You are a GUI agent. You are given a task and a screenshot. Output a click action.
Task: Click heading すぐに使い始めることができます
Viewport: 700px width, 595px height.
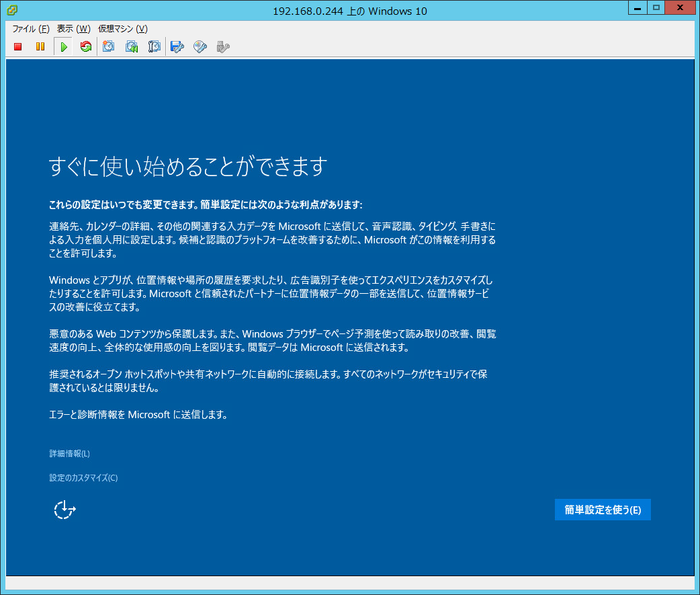click(x=188, y=166)
